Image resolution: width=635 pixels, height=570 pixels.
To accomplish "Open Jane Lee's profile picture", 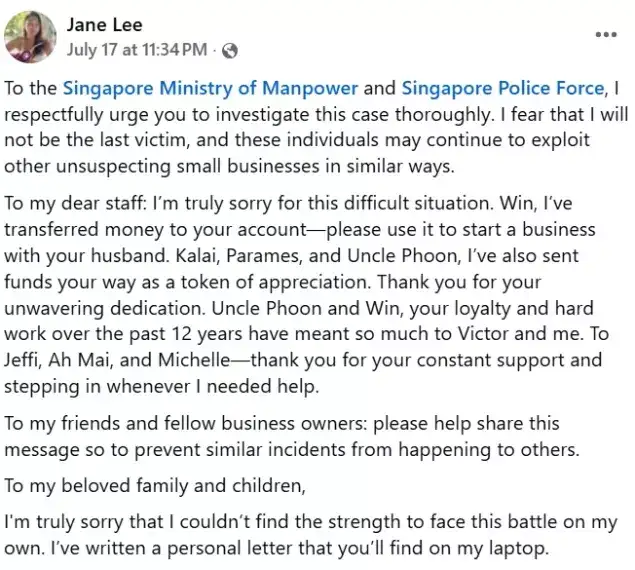I will (30, 37).
